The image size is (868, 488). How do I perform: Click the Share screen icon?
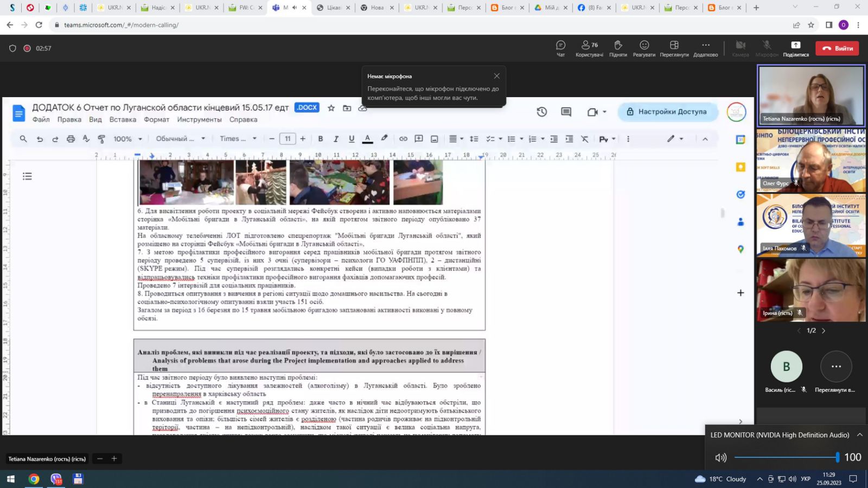[x=796, y=48]
